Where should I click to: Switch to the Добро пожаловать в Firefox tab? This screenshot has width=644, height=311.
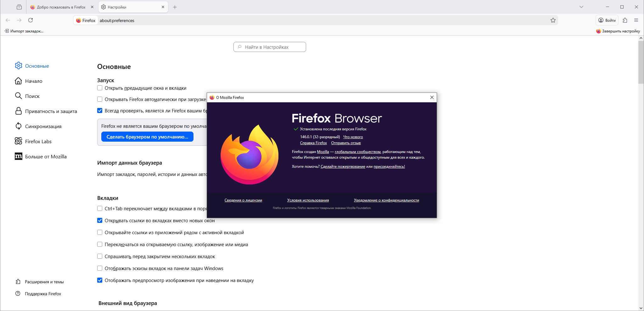pos(62,7)
